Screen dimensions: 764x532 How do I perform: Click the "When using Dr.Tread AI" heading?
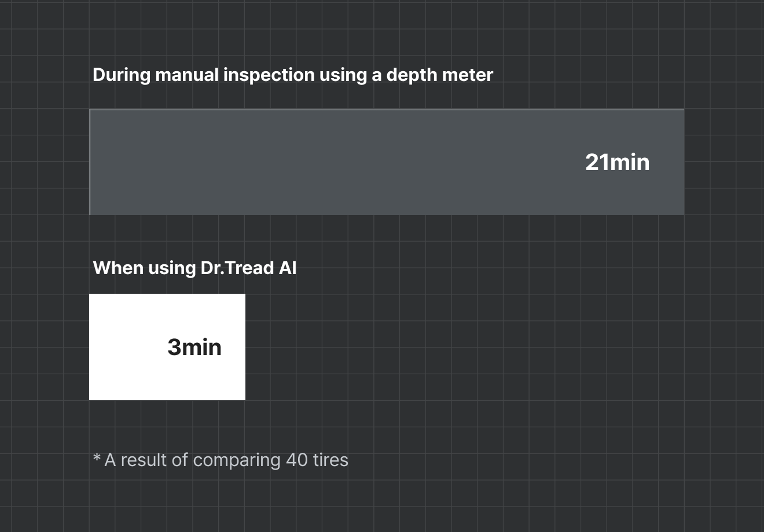point(194,268)
